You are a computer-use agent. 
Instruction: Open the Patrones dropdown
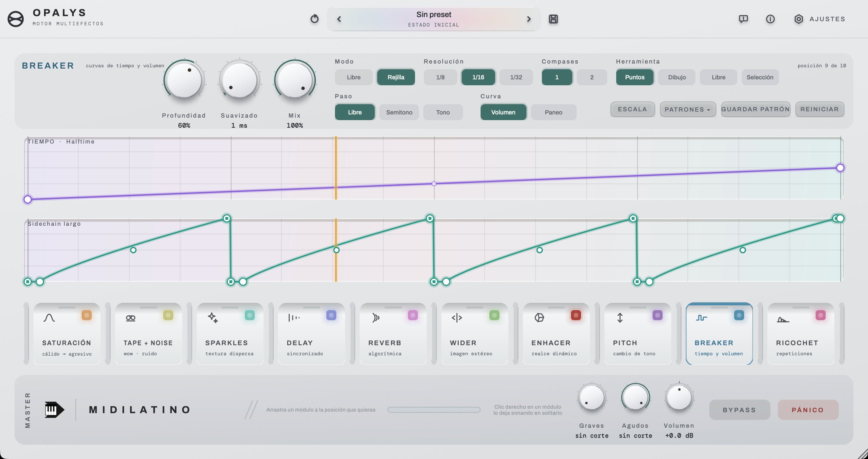(x=688, y=109)
